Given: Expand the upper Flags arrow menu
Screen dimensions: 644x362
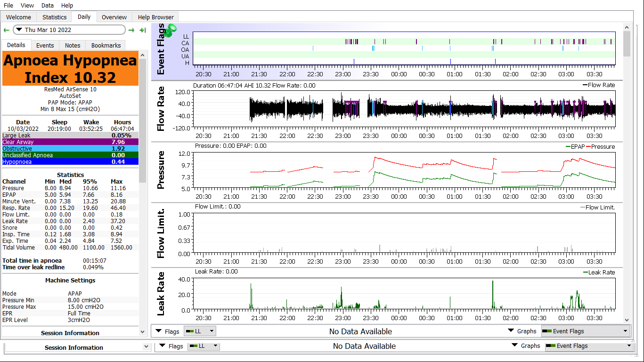Looking at the screenshot, I should pyautogui.click(x=167, y=331).
